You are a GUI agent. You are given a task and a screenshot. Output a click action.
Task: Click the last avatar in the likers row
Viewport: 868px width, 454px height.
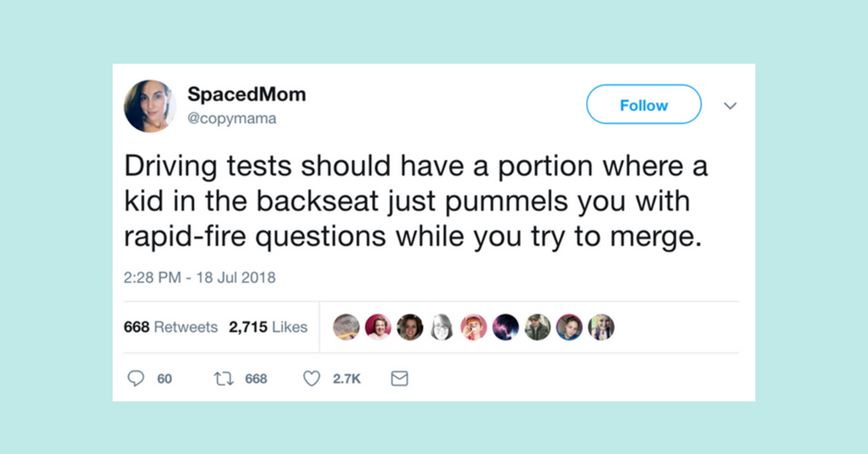click(x=601, y=327)
